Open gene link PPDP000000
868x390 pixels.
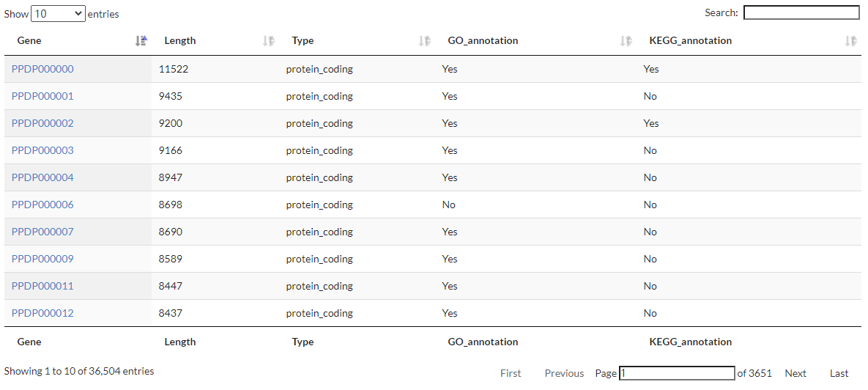[x=42, y=69]
